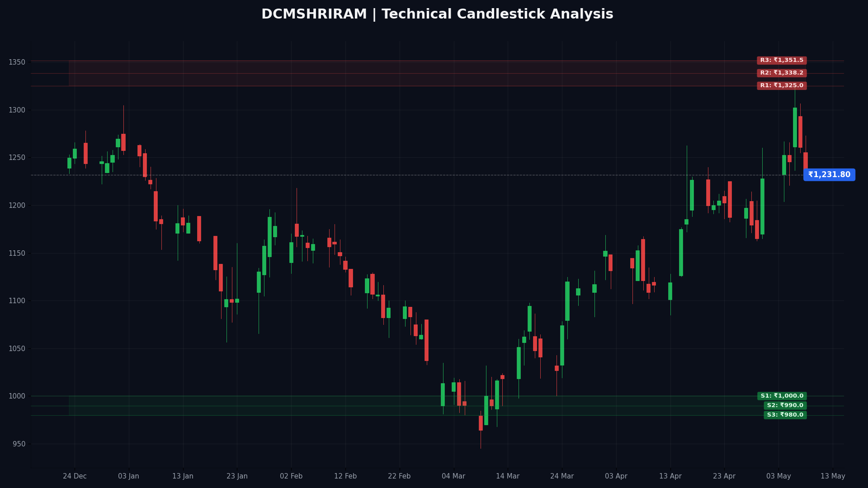Click the 1200 y-axis tick label

(x=17, y=206)
